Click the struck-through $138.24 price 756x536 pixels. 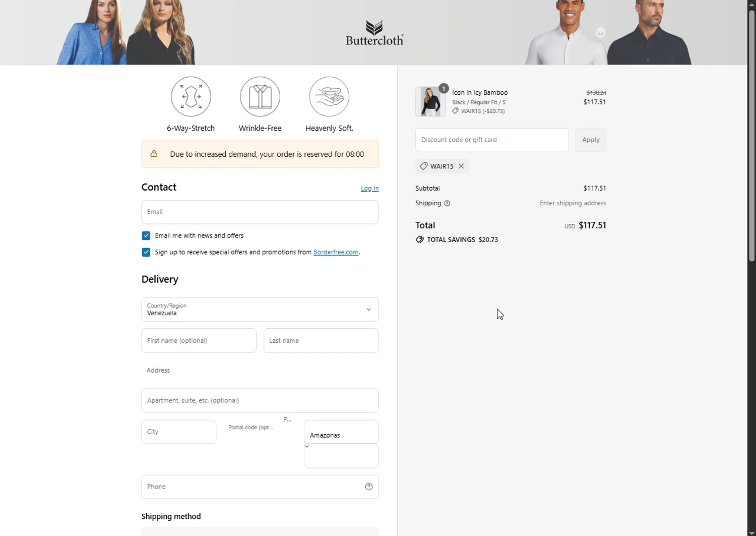[596, 93]
